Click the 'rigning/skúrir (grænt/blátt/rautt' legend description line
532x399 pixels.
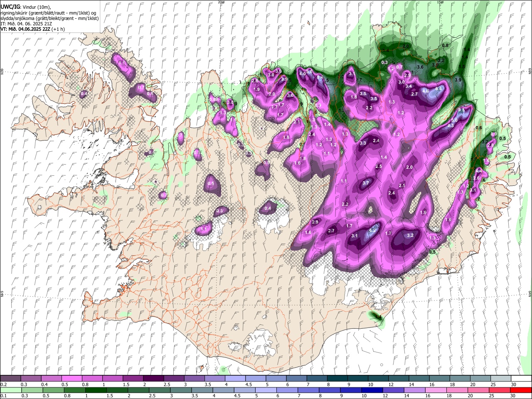(49, 13)
